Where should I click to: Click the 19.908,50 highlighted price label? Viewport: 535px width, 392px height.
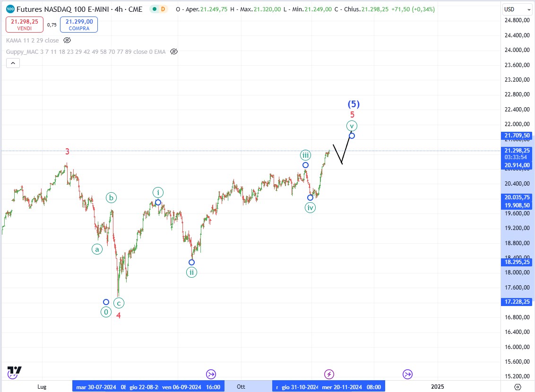(517, 205)
